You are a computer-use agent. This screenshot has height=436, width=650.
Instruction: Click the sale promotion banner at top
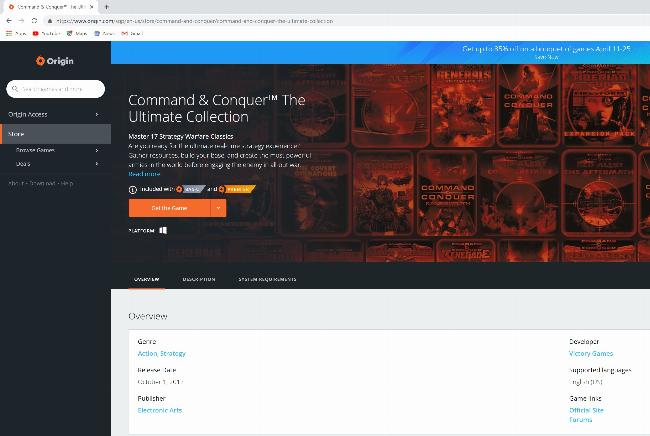click(x=381, y=53)
